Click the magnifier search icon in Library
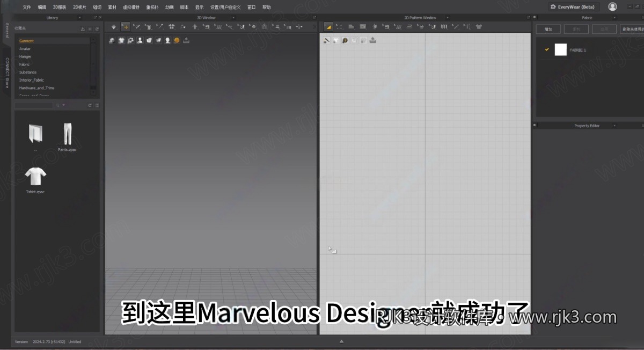The image size is (644, 350). [x=57, y=105]
